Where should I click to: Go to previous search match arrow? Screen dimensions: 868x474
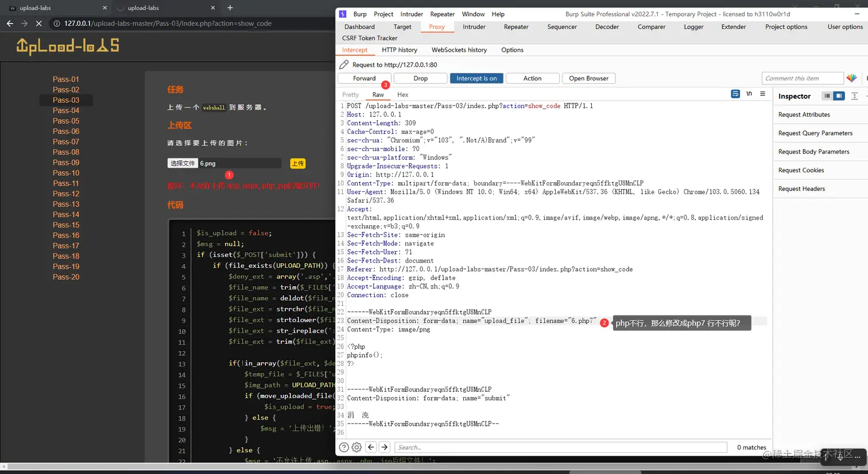click(371, 447)
